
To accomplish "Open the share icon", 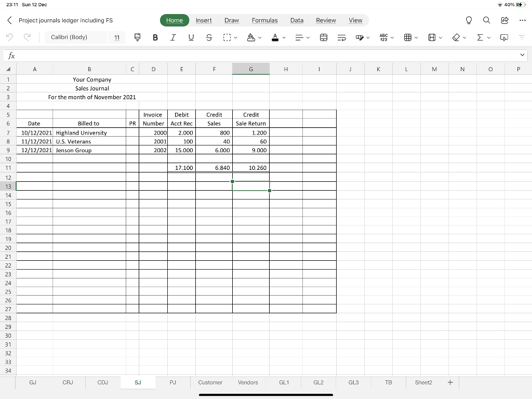I will click(505, 20).
